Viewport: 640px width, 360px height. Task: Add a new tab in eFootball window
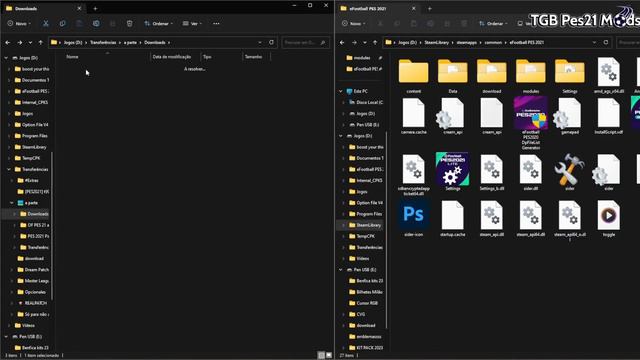tap(429, 8)
